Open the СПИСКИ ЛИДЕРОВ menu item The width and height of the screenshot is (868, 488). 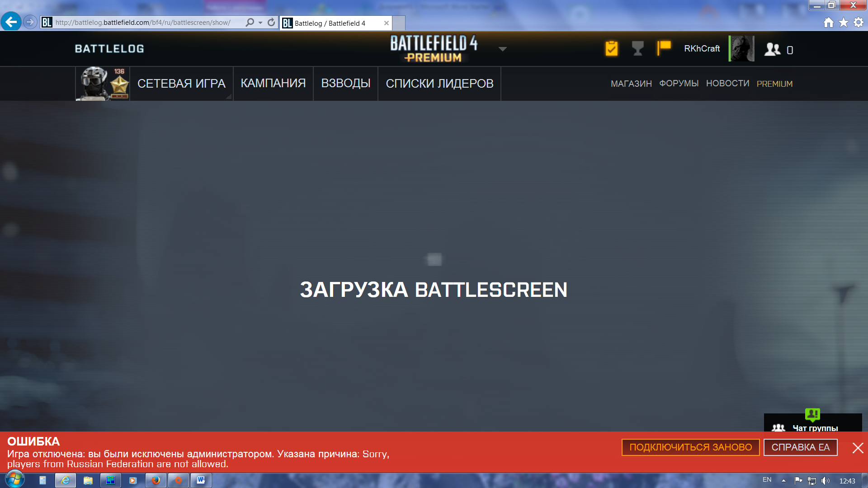pos(439,84)
